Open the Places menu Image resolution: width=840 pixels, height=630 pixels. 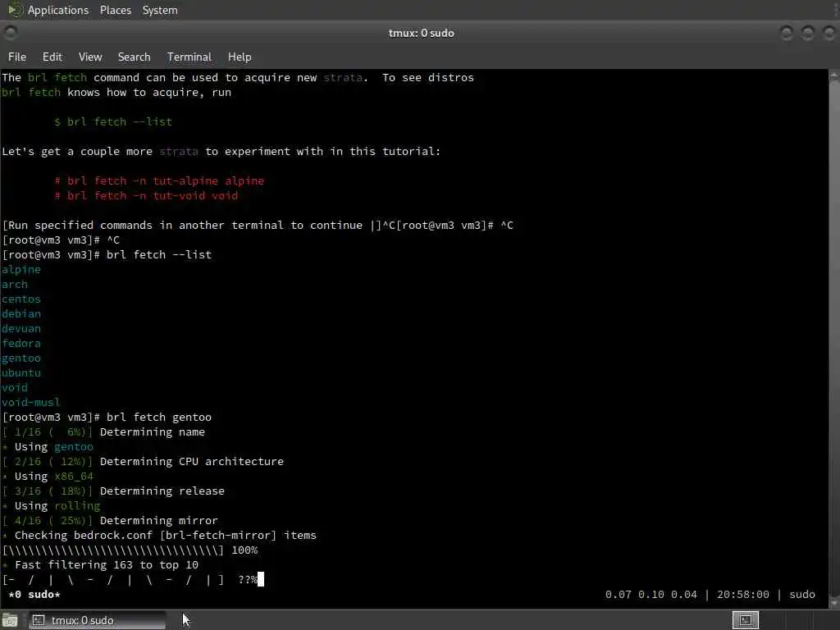click(x=115, y=10)
